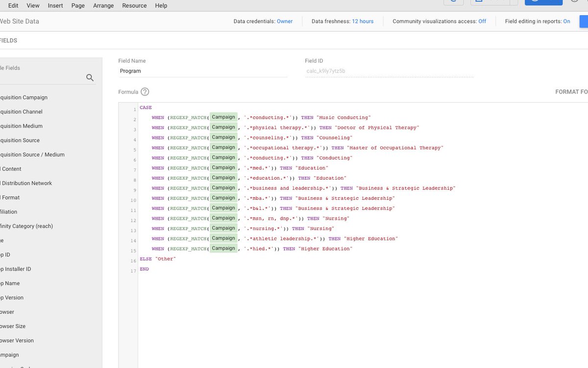Select the Distribution Network field
Image resolution: width=588 pixels, height=368 pixels.
[26, 183]
